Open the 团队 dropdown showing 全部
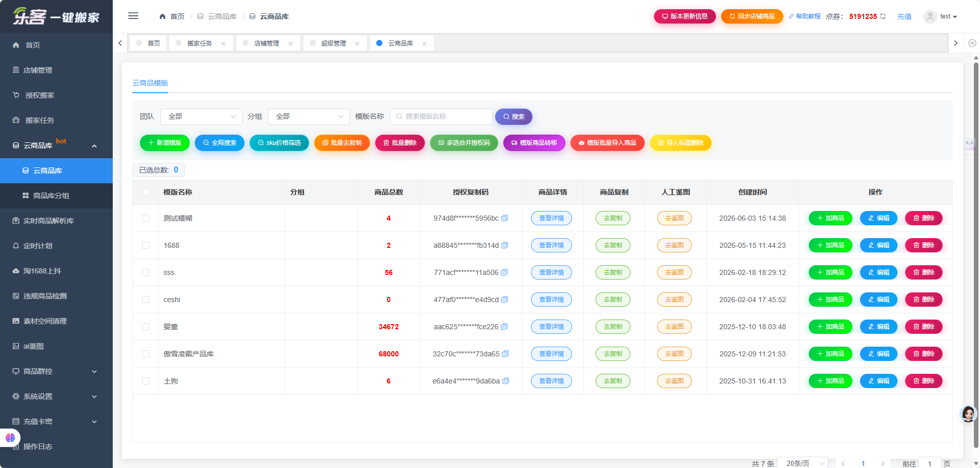 (x=201, y=117)
